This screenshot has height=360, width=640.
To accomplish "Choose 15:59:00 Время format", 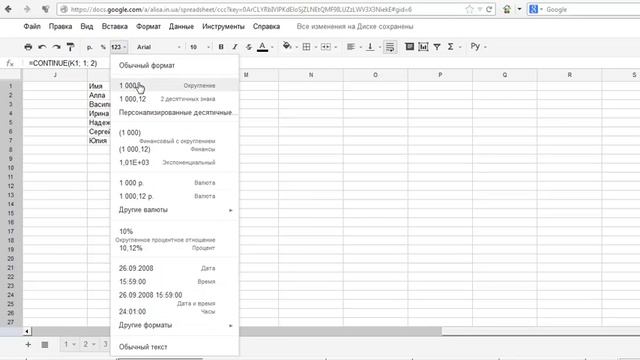I will tap(175, 282).
